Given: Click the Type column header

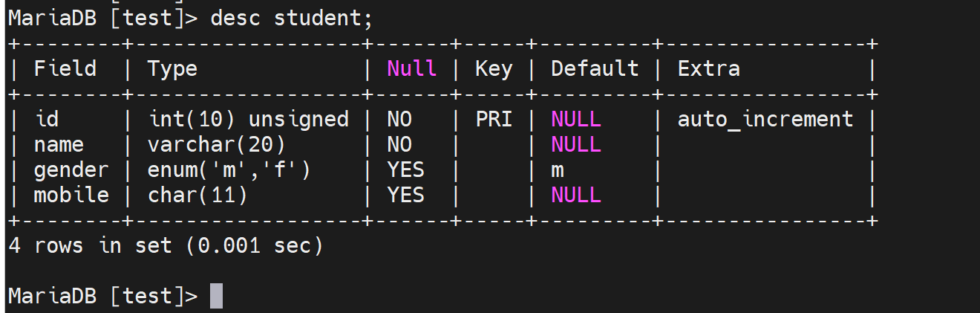Looking at the screenshot, I should pos(172,69).
